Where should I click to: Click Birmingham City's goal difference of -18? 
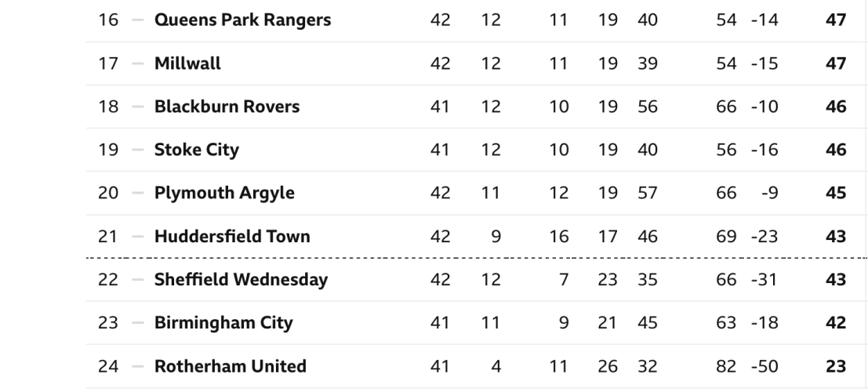(763, 322)
